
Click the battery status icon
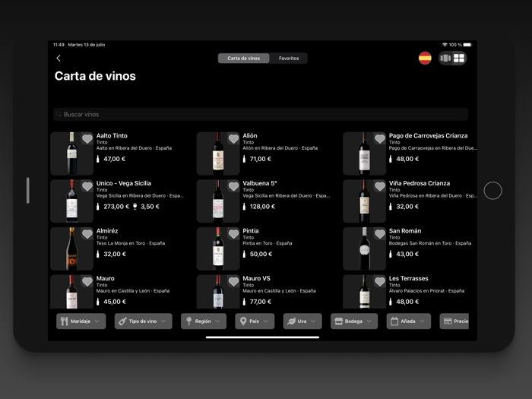467,44
